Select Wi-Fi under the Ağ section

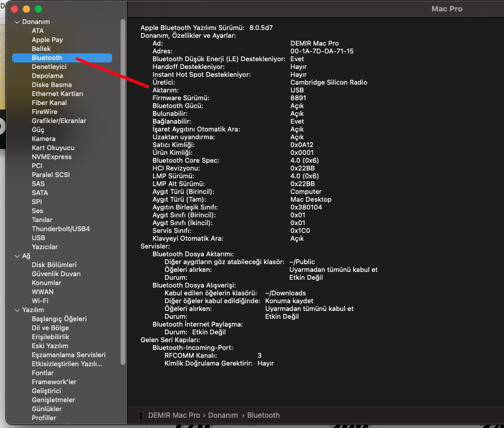click(x=40, y=301)
